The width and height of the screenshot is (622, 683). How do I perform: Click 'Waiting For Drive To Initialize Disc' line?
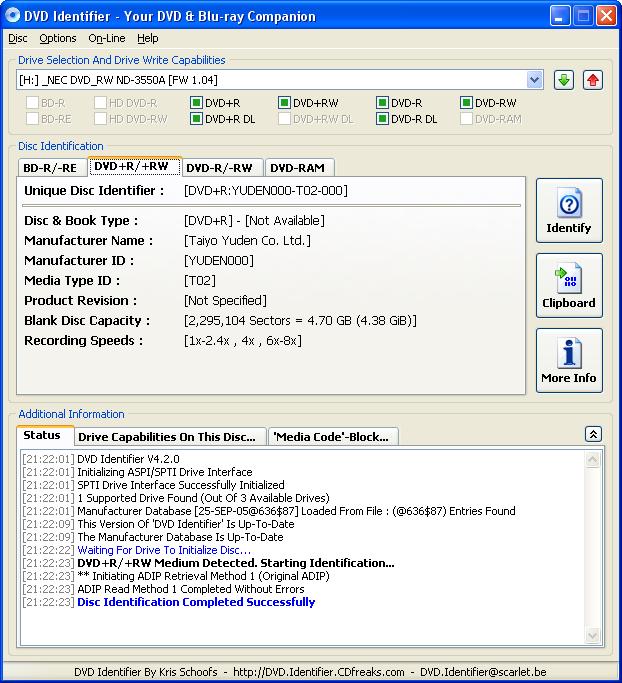pos(164,550)
